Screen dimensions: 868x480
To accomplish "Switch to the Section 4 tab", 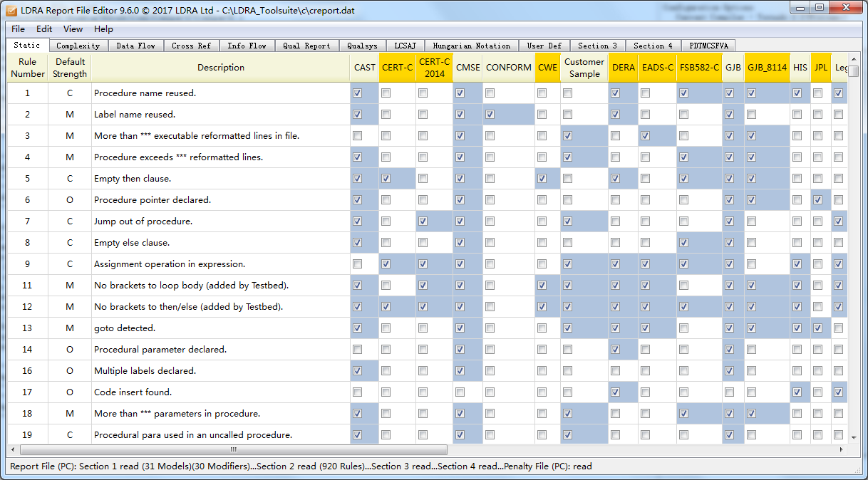I will tap(653, 46).
